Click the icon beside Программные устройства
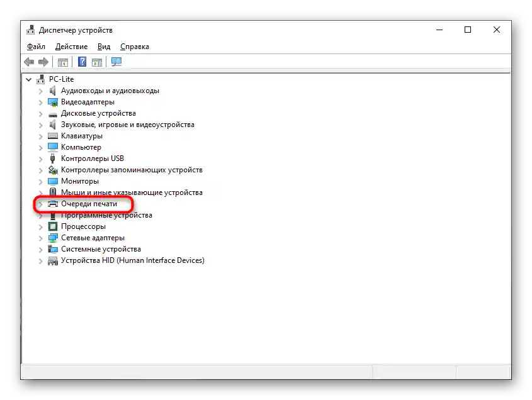This screenshot has width=532, height=400. 53,215
